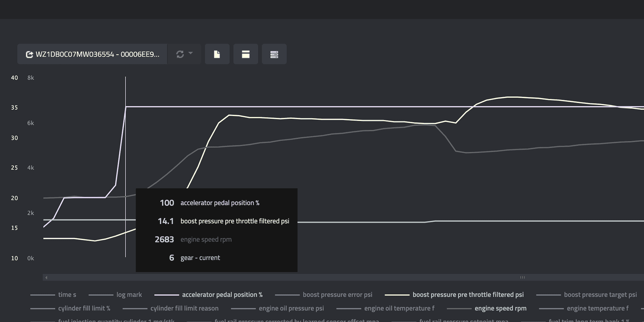Click the document file icon button
Viewport: 644px width, 322px height.
[x=217, y=54]
